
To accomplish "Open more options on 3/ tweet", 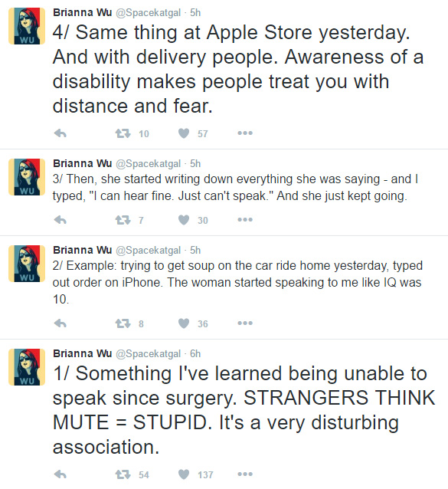I will [245, 220].
